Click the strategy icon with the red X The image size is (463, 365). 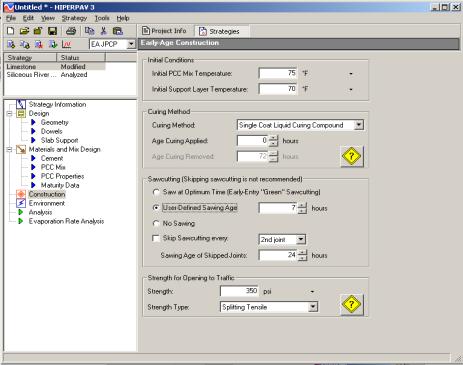(39, 44)
